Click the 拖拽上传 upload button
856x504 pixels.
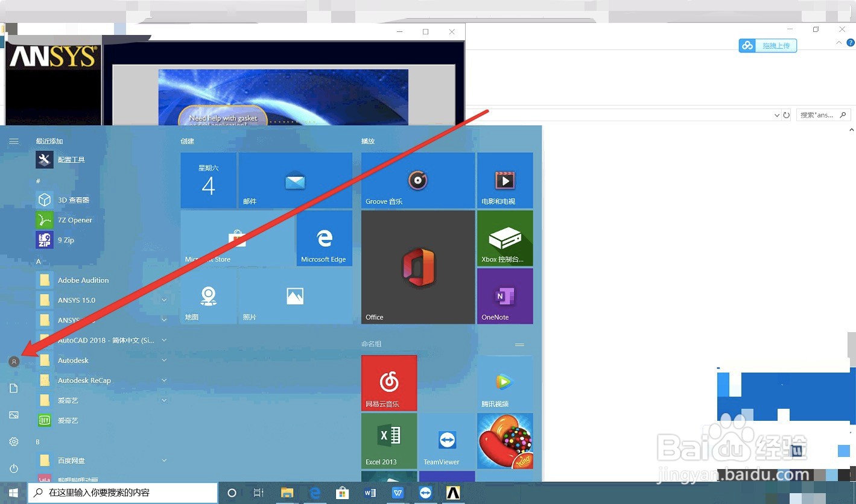768,46
